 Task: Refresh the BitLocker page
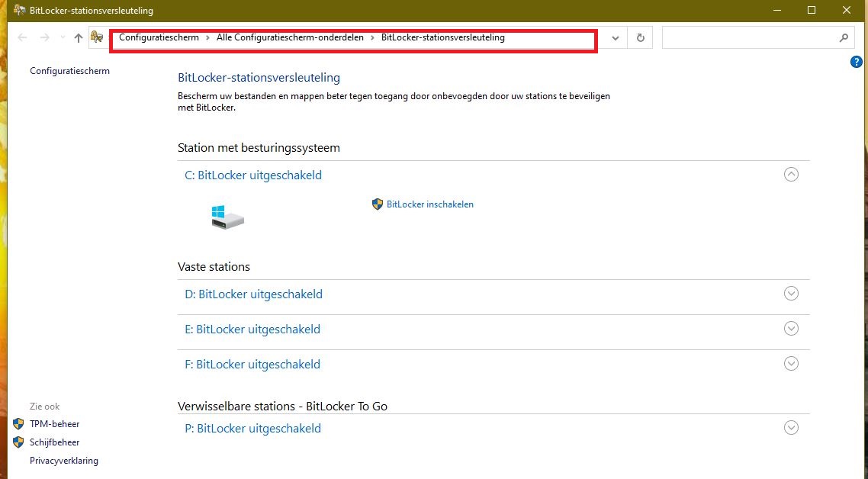pyautogui.click(x=641, y=37)
